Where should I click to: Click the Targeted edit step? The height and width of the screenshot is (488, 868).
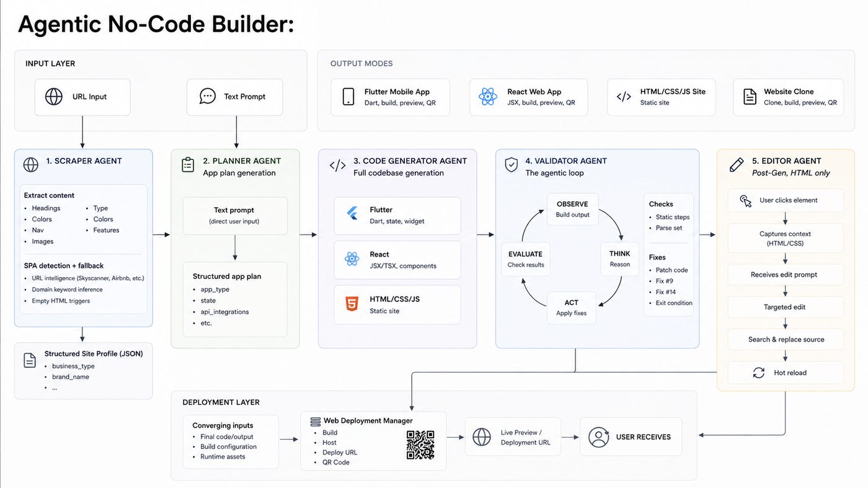click(786, 307)
